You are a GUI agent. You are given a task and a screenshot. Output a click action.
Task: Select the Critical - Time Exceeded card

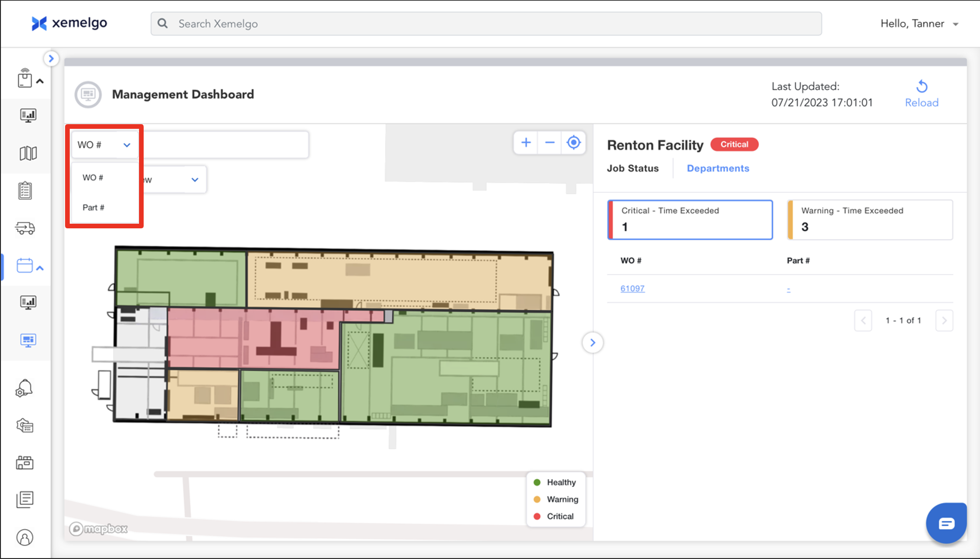[690, 220]
